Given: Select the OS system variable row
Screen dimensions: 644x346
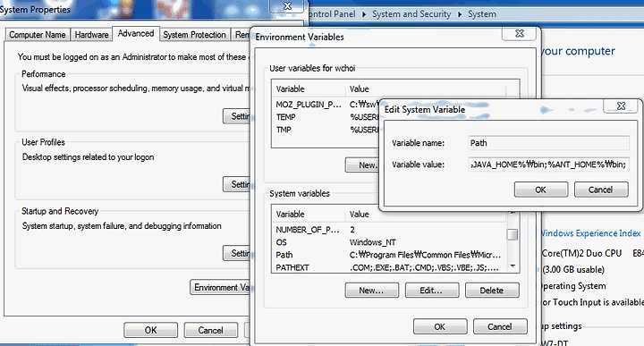Looking at the screenshot, I should click(x=389, y=242).
